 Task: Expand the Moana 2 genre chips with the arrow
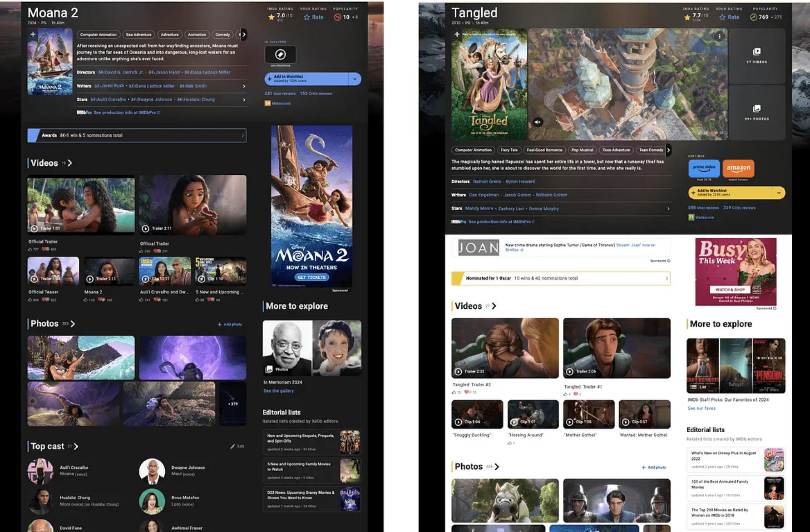[244, 34]
